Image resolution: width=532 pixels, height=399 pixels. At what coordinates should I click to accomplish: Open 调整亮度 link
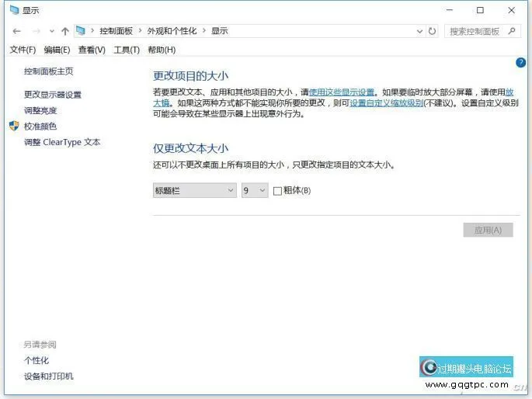40,110
